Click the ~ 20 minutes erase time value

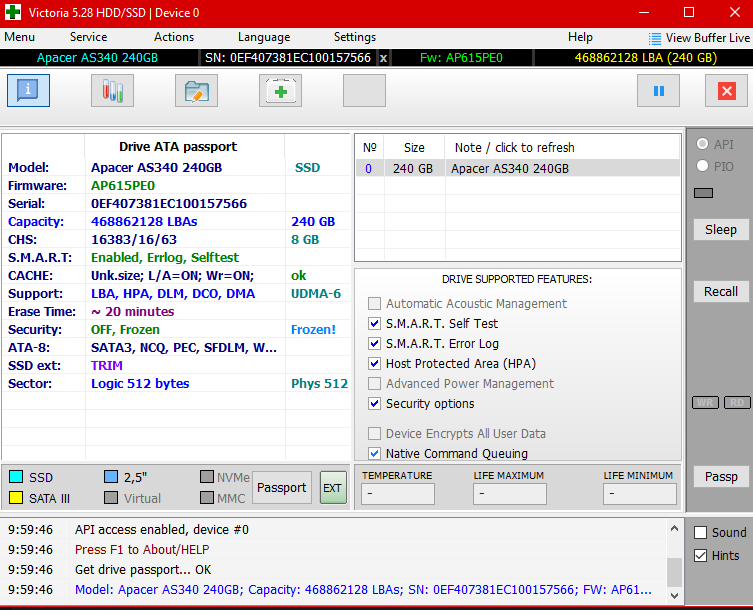pyautogui.click(x=133, y=312)
